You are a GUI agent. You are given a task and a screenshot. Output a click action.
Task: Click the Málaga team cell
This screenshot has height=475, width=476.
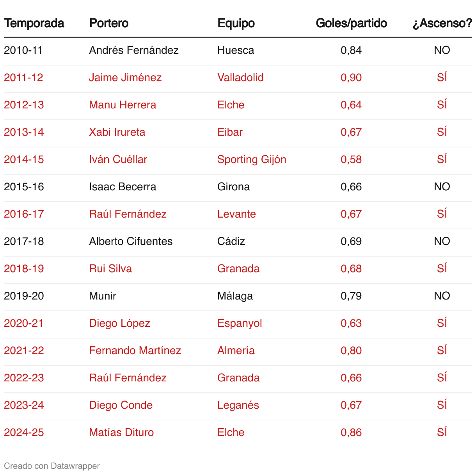coord(235,296)
